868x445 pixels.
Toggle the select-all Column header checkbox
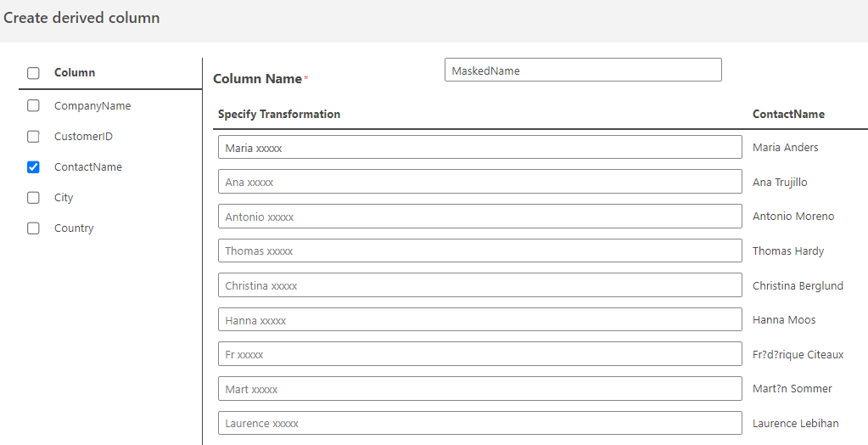(x=33, y=73)
